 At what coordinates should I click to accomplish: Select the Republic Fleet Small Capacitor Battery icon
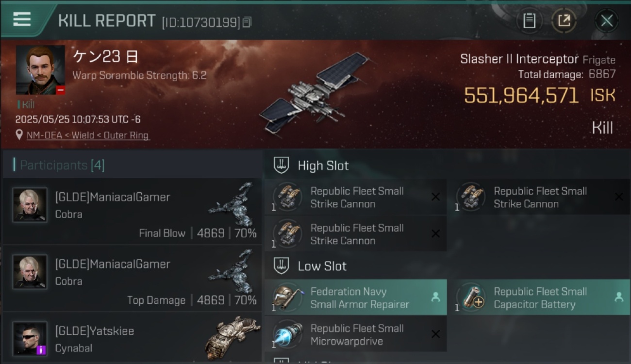[471, 297]
